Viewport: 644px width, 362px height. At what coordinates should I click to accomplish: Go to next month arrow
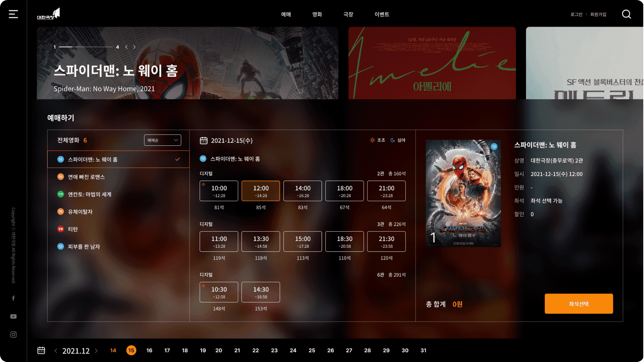(96, 351)
